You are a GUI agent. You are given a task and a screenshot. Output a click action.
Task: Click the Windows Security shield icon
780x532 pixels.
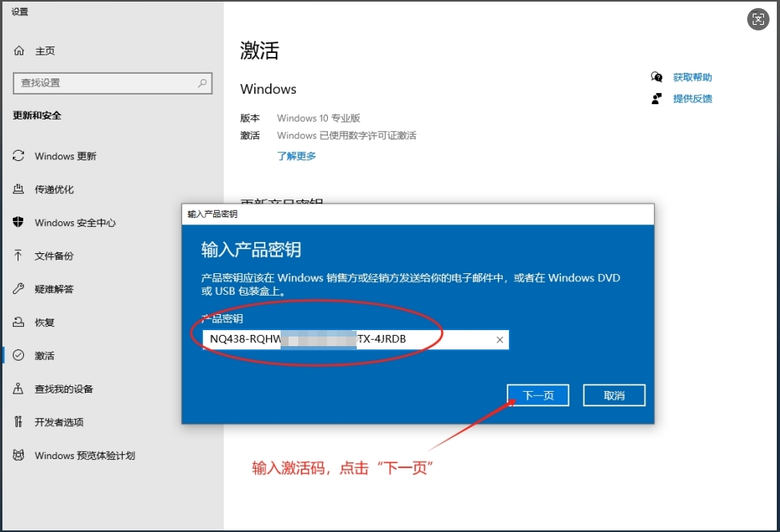click(18, 222)
